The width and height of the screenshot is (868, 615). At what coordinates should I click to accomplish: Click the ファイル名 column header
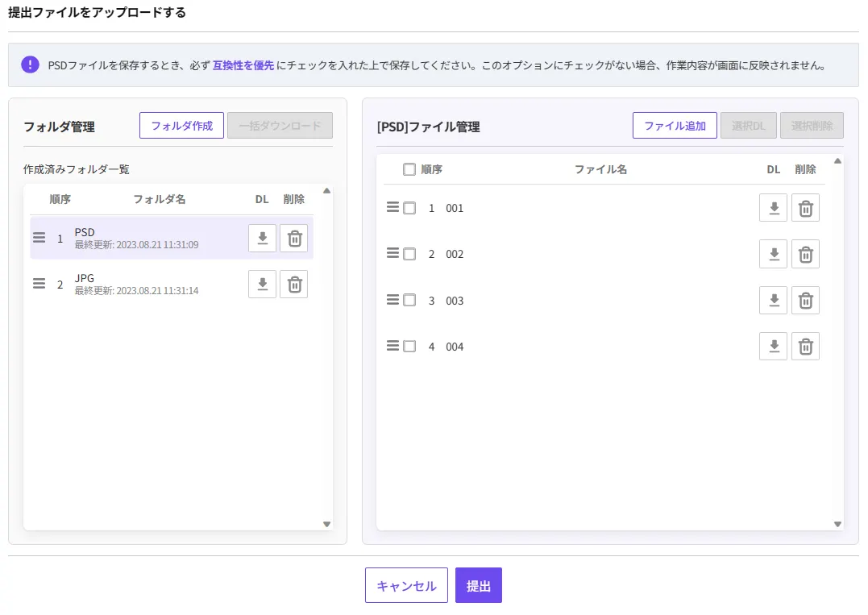point(600,169)
